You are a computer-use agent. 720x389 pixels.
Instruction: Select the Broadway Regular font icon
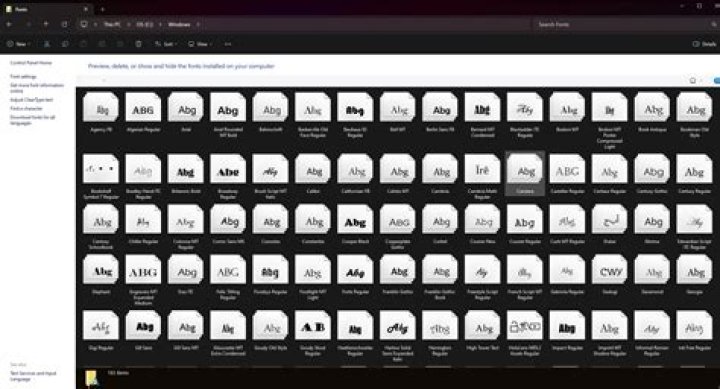pos(228,169)
